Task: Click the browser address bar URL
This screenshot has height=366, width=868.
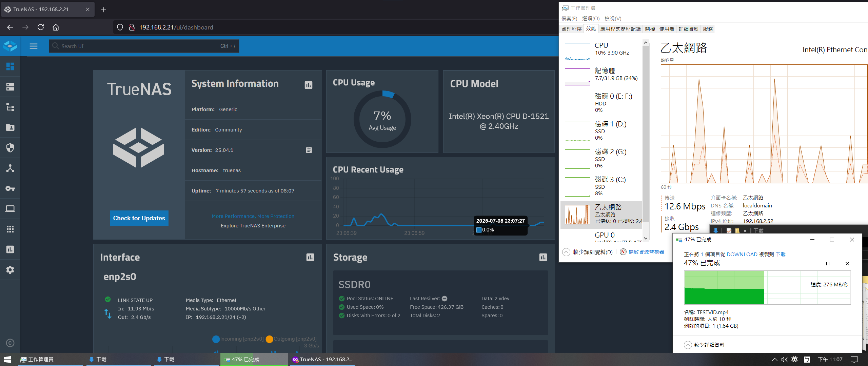Action: tap(176, 27)
